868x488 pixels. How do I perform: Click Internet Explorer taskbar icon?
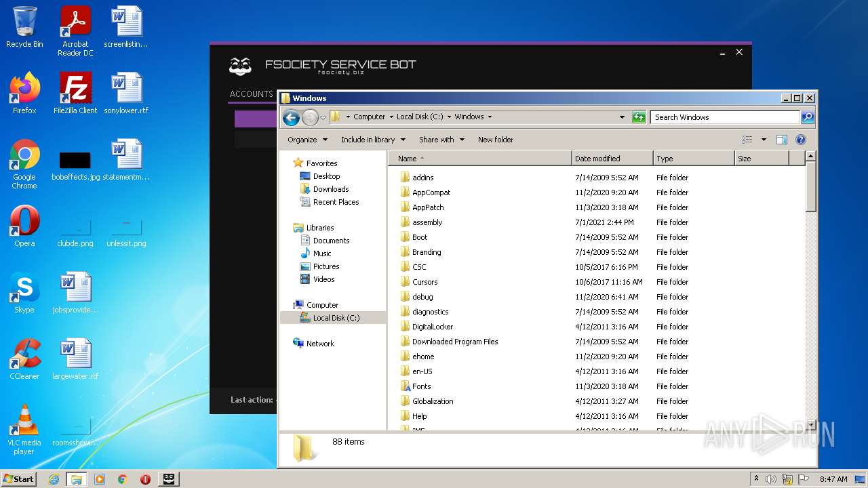pos(54,479)
